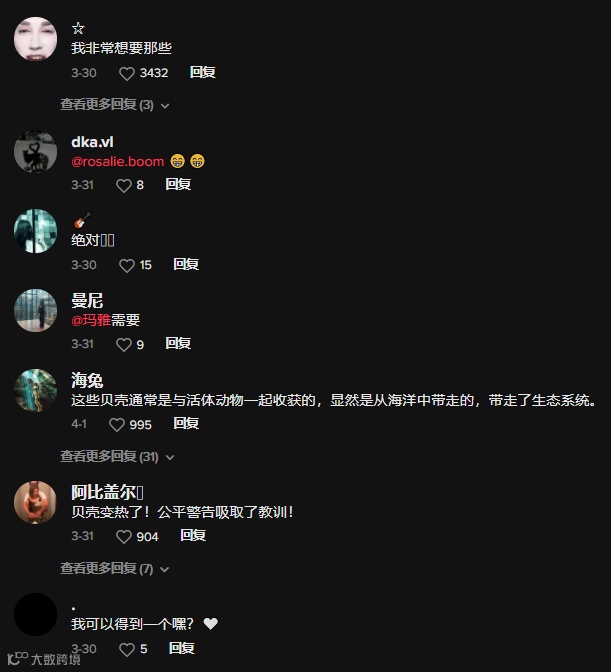Expand 查看更多回复 (3) replies
This screenshot has height=672, width=611.
114,105
